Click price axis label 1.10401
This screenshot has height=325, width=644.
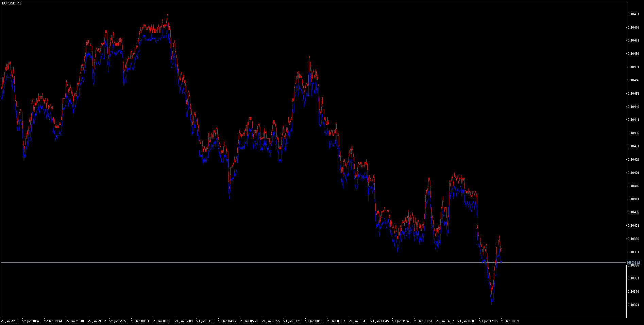tap(633, 226)
